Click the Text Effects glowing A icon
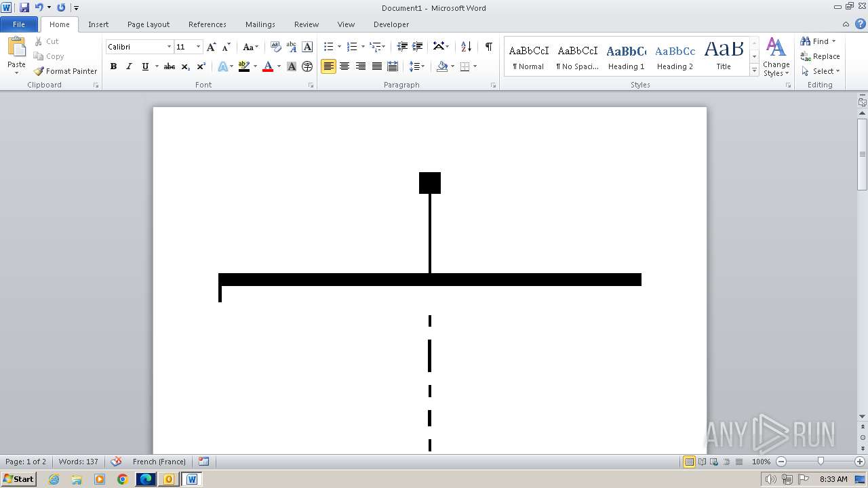The height and width of the screenshot is (488, 868). pos(222,66)
